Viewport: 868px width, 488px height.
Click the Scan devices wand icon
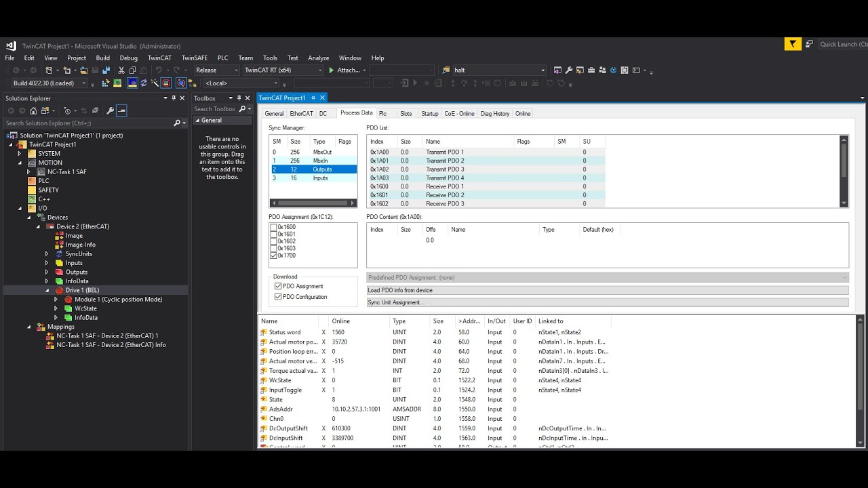(x=155, y=83)
